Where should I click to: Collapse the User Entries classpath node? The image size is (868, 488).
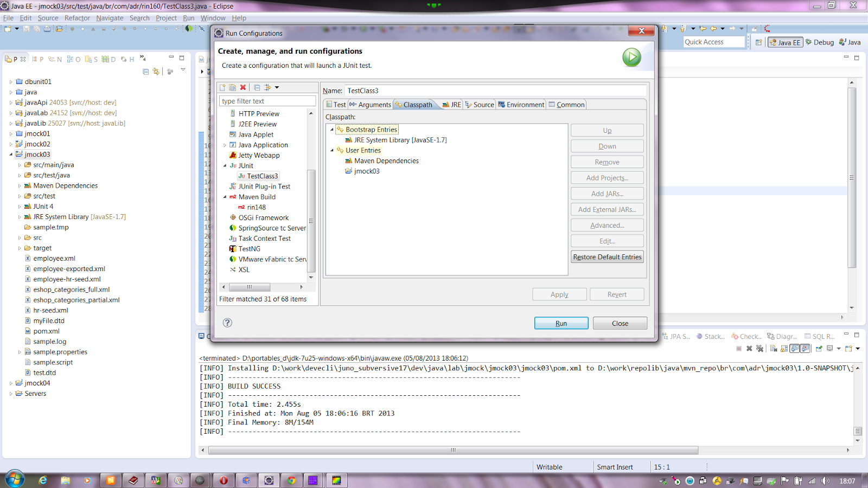tap(332, 151)
